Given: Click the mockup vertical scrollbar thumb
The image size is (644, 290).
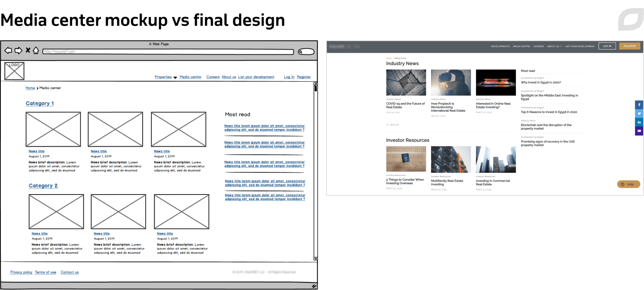Looking at the screenshot, I should 316,88.
